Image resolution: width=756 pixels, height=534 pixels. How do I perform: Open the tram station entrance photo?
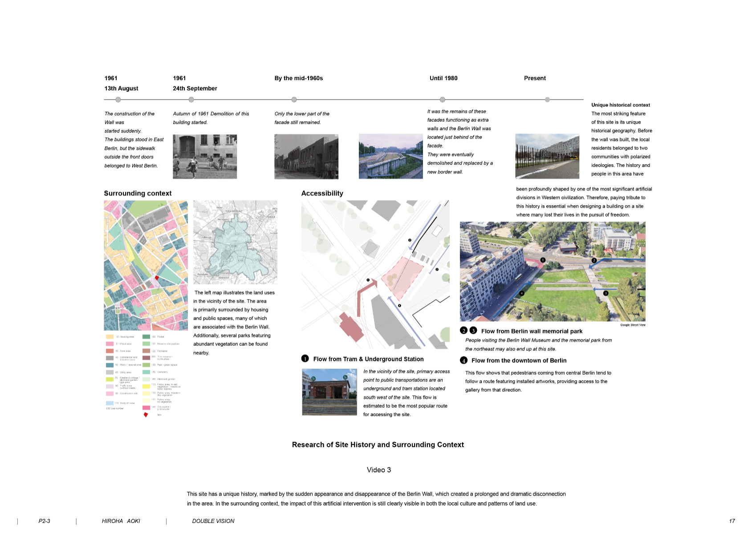click(329, 392)
